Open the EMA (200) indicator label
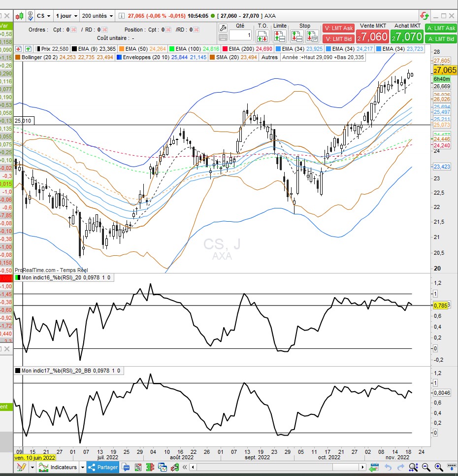 (x=247, y=49)
